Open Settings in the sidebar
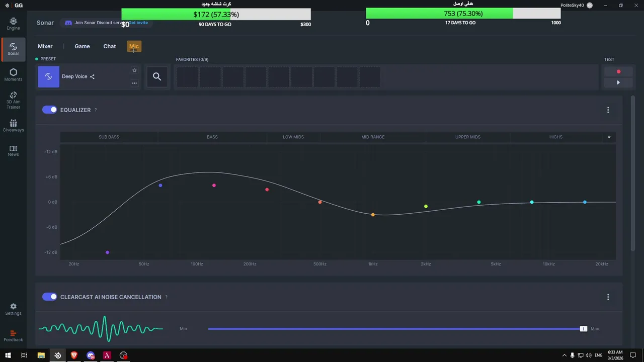 [13, 309]
